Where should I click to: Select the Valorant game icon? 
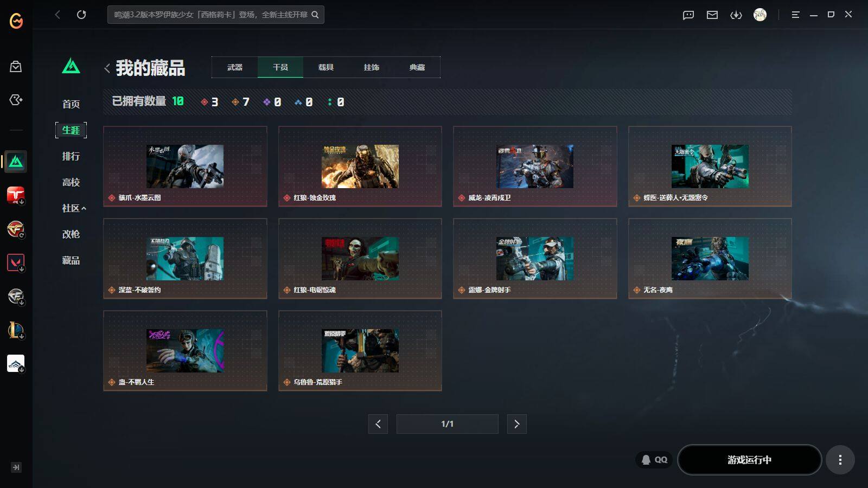click(x=16, y=263)
